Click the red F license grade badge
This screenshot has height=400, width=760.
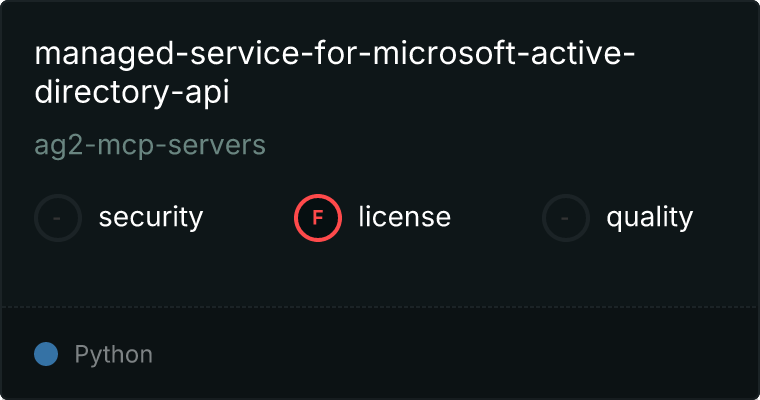pyautogui.click(x=318, y=218)
